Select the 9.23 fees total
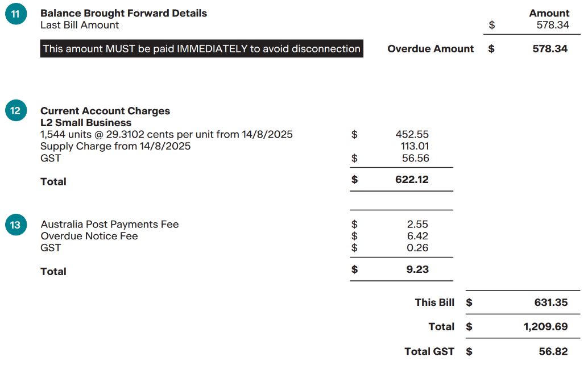This screenshot has width=588, height=365. (417, 269)
